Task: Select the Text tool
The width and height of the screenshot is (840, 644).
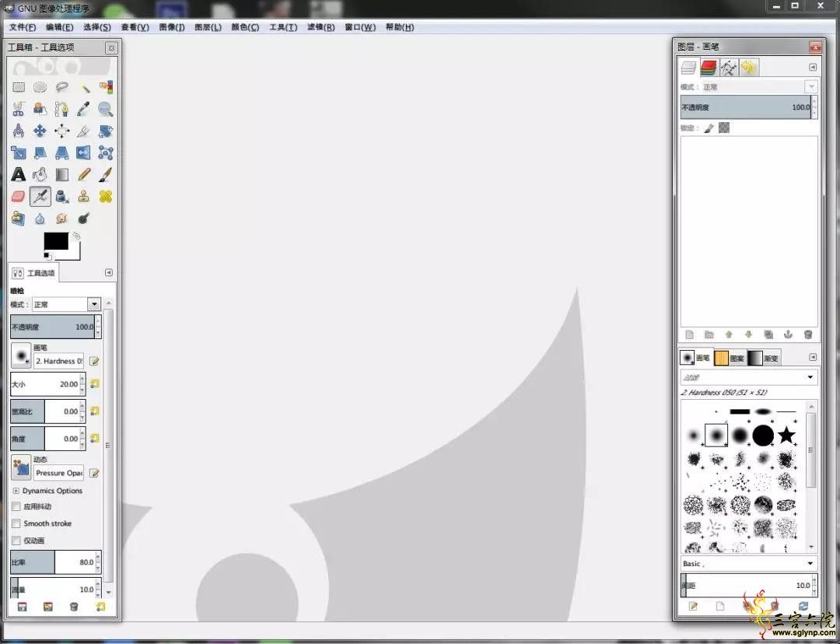Action: click(x=19, y=175)
